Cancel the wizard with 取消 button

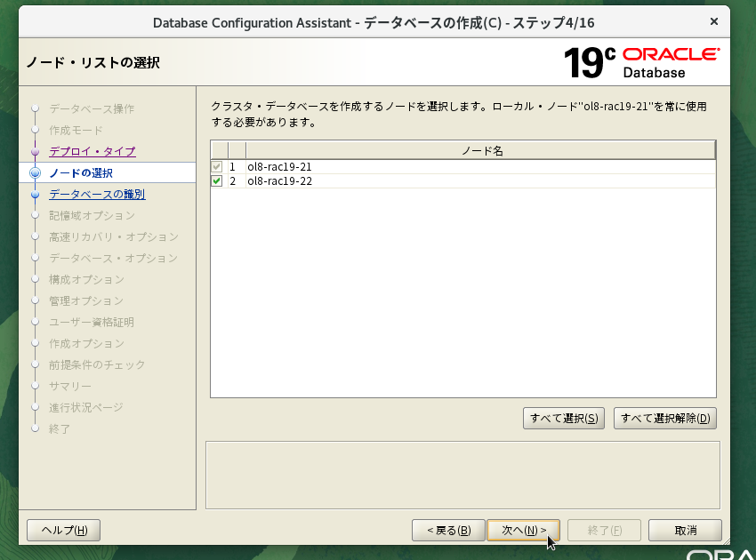(685, 530)
